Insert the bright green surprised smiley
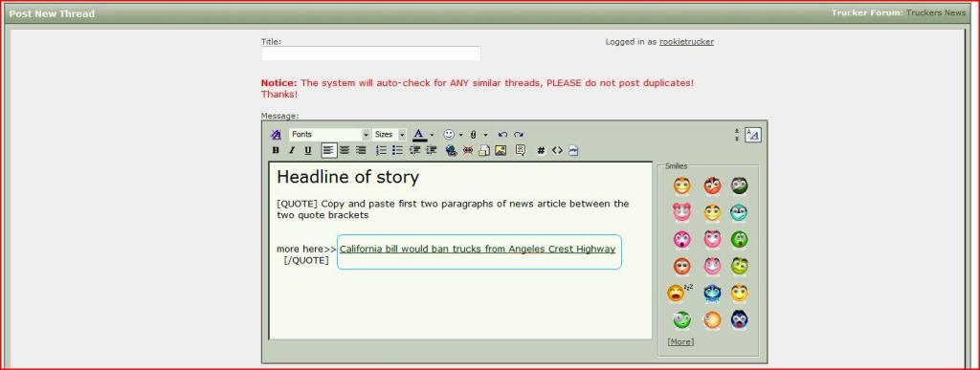980x370 pixels. click(x=740, y=239)
